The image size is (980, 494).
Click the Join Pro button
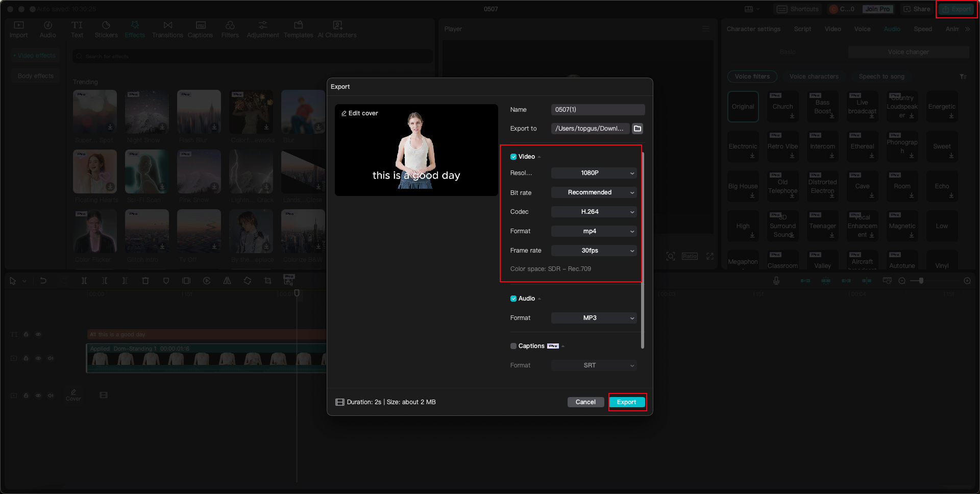pos(877,9)
